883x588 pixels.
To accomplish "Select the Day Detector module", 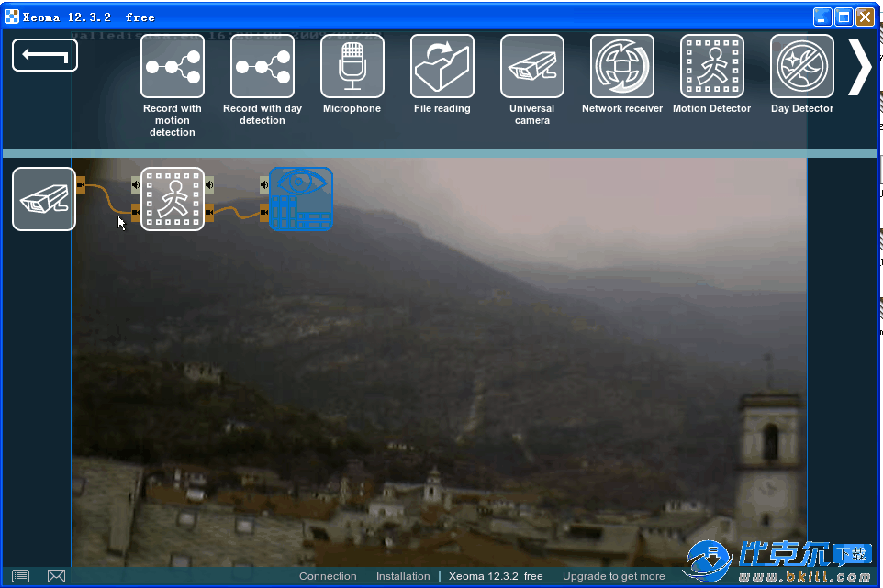I will coord(802,66).
